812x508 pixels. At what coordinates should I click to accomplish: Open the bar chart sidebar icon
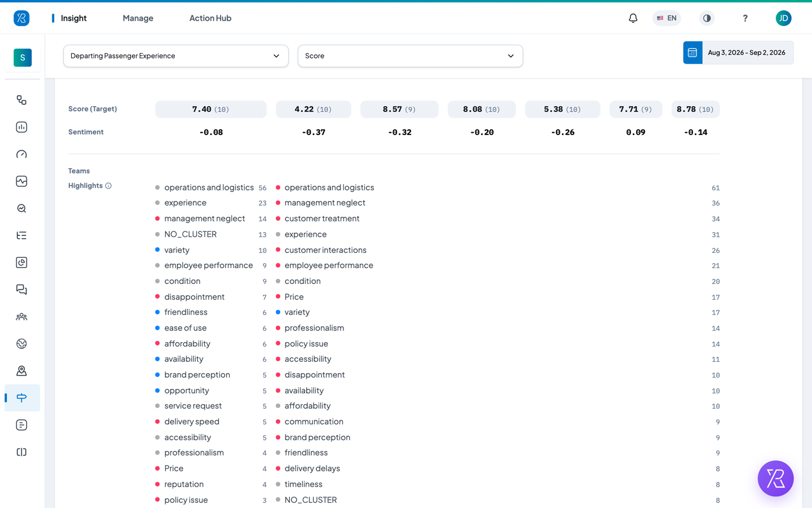(21, 127)
